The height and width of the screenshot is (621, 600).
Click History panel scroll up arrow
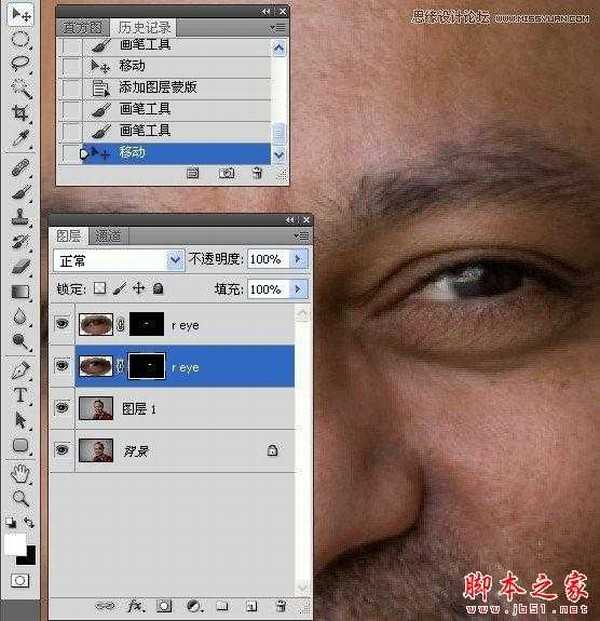point(279,48)
